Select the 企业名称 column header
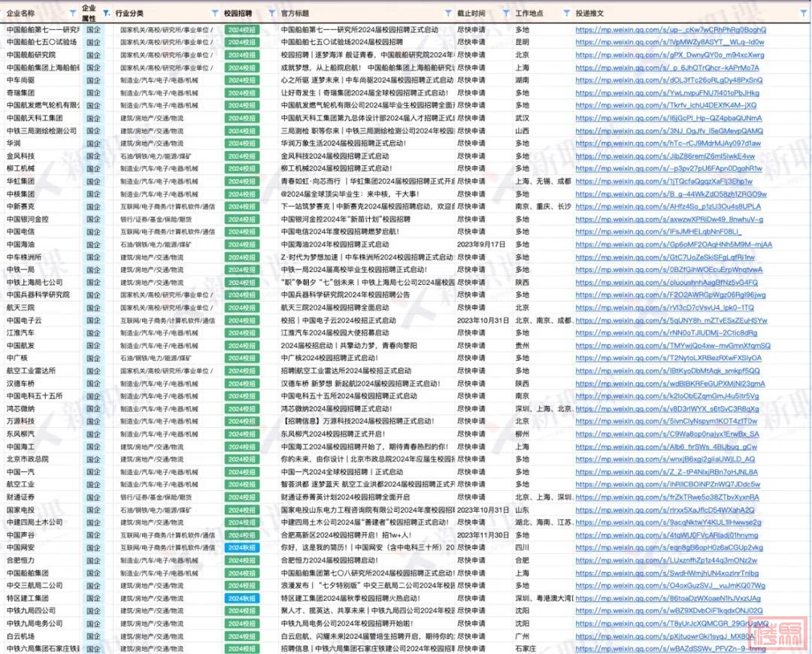Screen dimensions: 812x654 (x=21, y=13)
